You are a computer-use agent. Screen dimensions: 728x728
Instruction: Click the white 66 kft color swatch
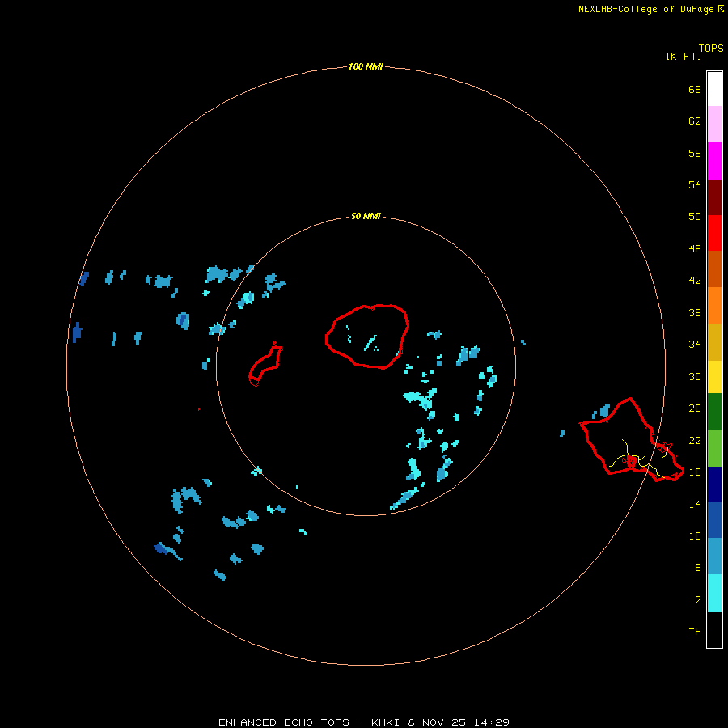tap(714, 89)
